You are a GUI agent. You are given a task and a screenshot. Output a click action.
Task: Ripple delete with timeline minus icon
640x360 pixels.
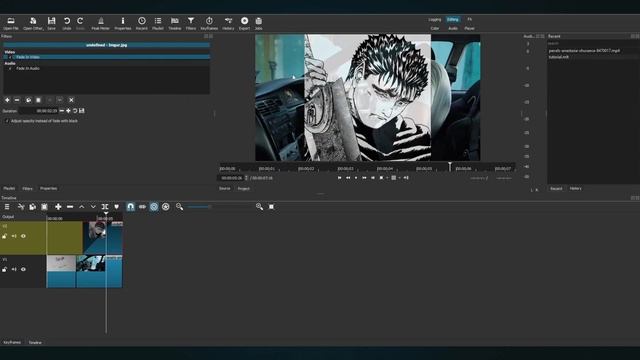click(x=70, y=207)
